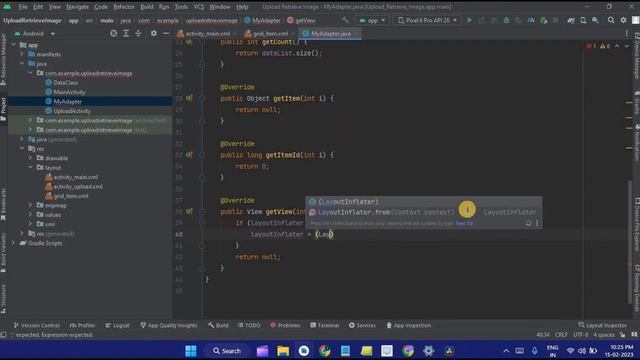Screen dimensions: 640x360
Task: Click the getView override gutter icon
Action: [189, 211]
